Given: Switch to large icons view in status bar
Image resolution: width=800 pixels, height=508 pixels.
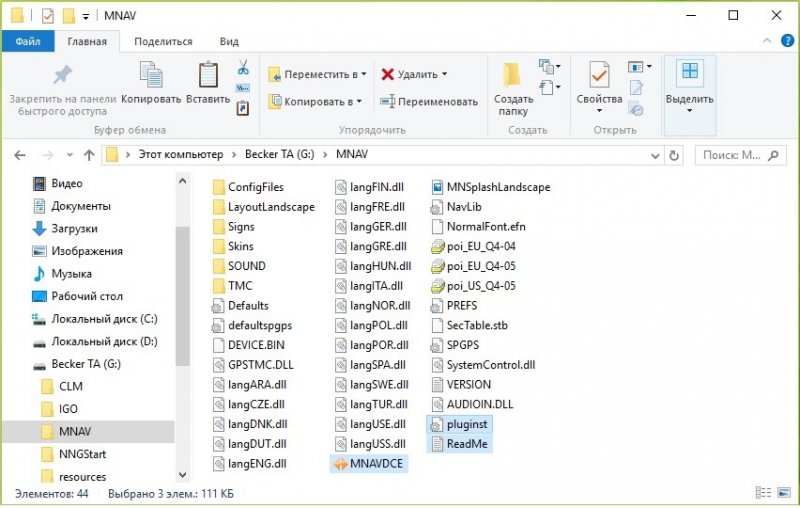Looking at the screenshot, I should (784, 494).
